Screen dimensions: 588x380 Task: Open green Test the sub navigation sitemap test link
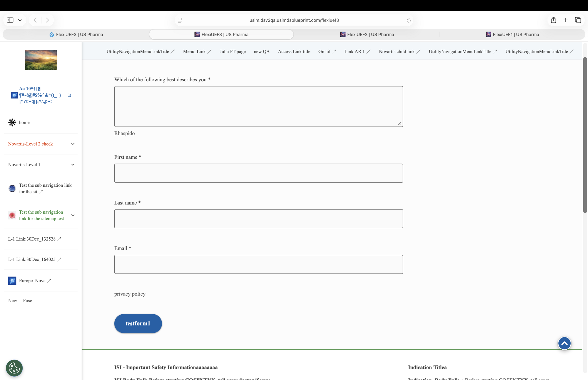coord(41,215)
